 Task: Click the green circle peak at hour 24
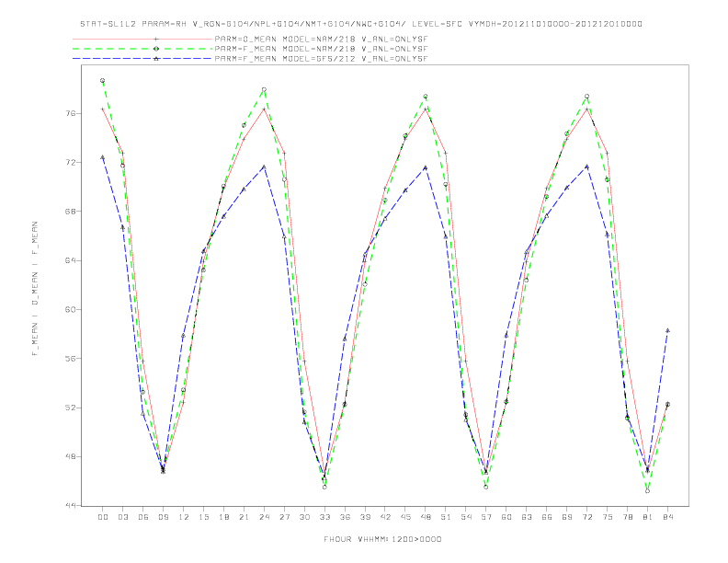[264, 89]
